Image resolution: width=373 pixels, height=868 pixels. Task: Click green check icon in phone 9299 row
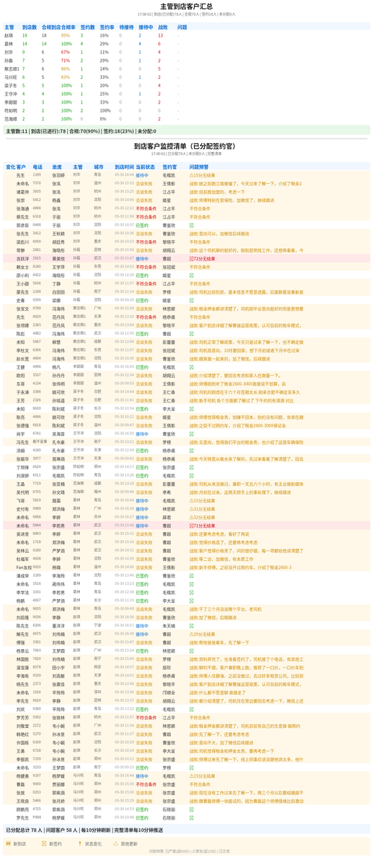point(192,300)
